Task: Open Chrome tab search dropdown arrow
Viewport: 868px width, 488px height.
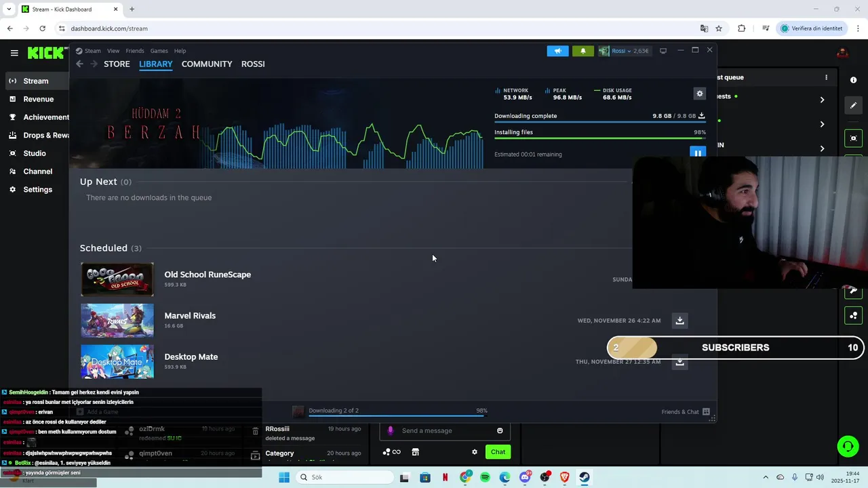Action: tap(9, 9)
